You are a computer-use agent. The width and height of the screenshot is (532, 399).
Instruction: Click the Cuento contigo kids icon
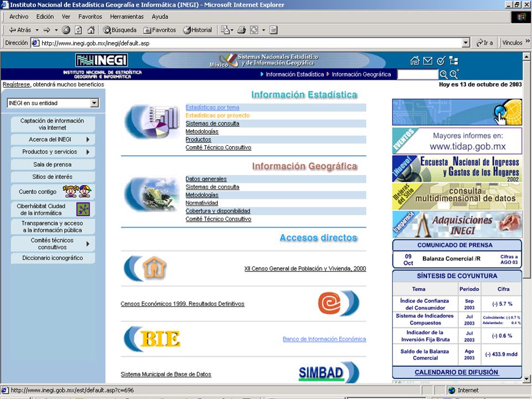(x=77, y=191)
